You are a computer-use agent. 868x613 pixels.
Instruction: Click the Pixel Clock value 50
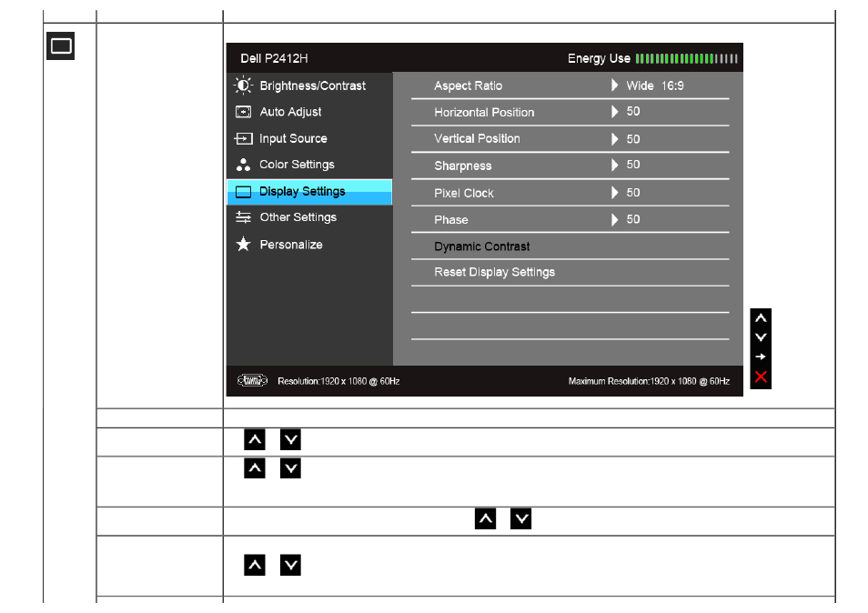[633, 193]
